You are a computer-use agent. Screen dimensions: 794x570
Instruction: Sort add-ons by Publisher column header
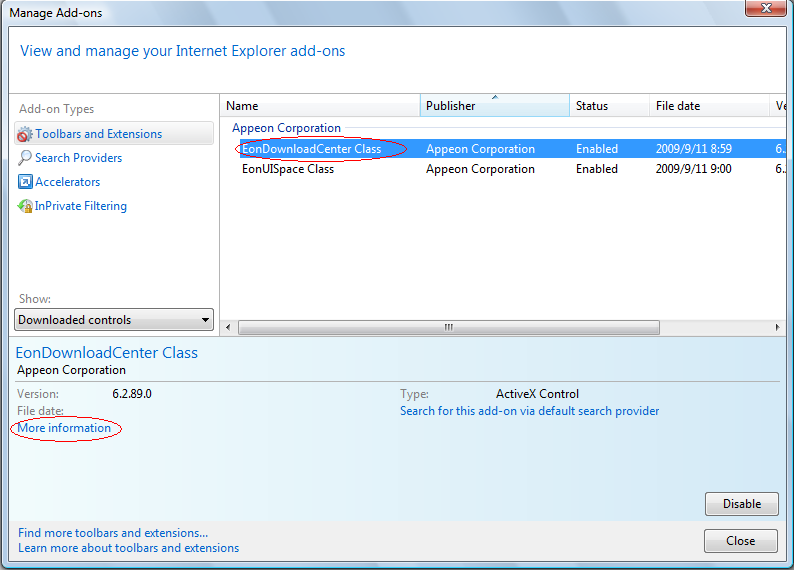point(495,106)
